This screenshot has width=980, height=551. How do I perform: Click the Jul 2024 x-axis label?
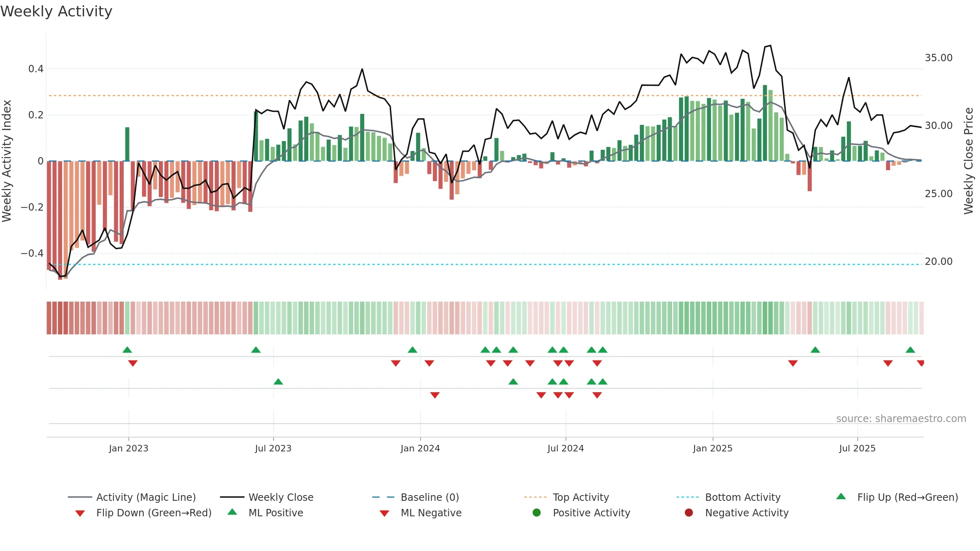[x=566, y=449]
